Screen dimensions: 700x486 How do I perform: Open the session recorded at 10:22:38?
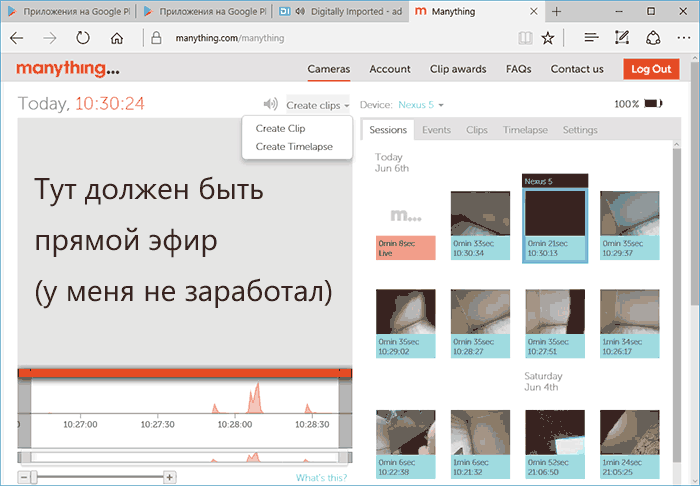[x=405, y=444]
